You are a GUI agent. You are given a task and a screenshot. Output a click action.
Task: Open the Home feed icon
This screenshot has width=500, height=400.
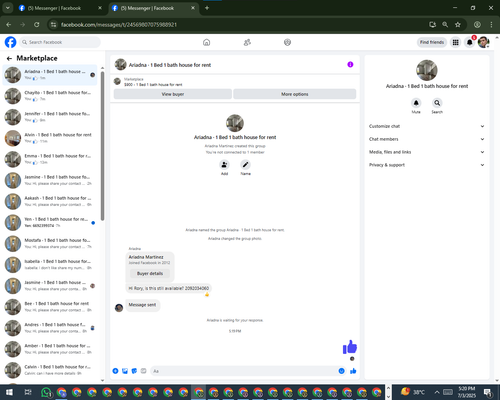pos(206,42)
